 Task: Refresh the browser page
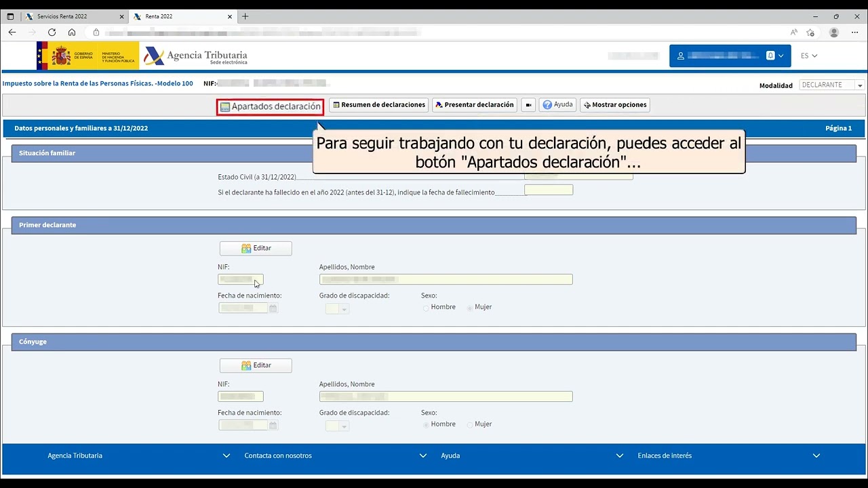coord(52,33)
